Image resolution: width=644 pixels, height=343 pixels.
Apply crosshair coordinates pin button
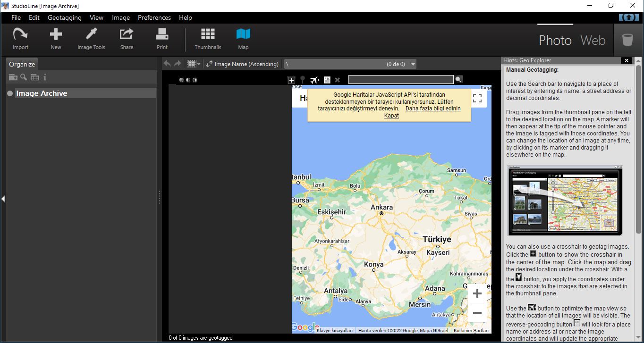(303, 80)
